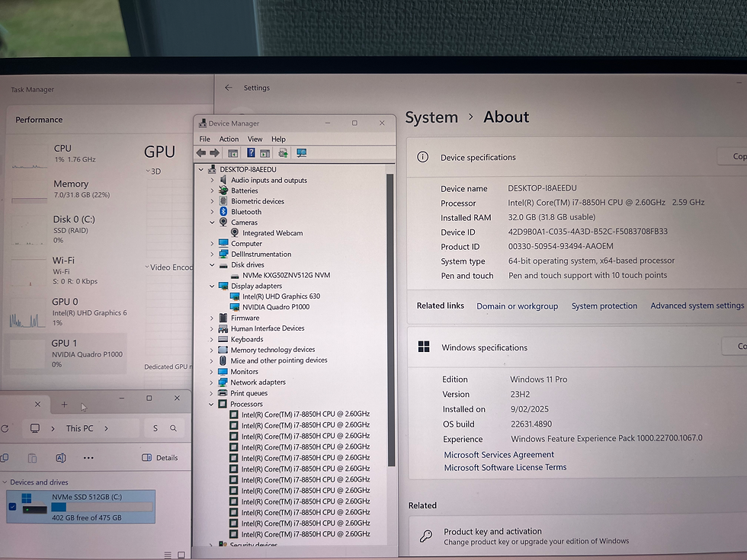The width and height of the screenshot is (747, 560).
Task: Click the Back arrow in Device Manager toolbar
Action: 201,153
